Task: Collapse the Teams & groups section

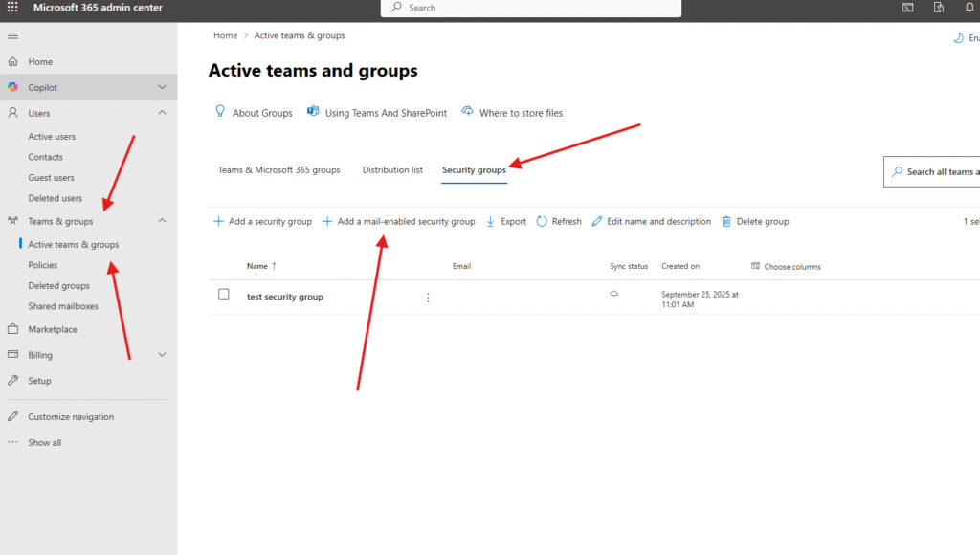Action: tap(162, 221)
